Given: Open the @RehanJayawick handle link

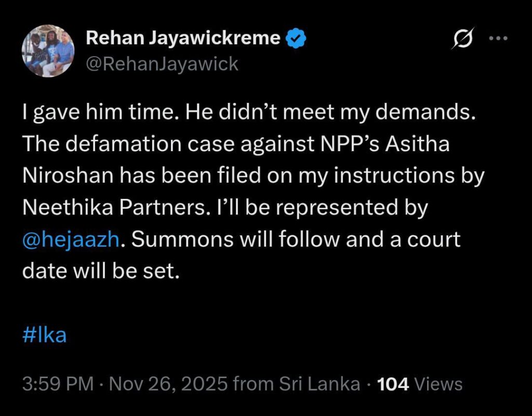Looking at the screenshot, I should [x=162, y=64].
